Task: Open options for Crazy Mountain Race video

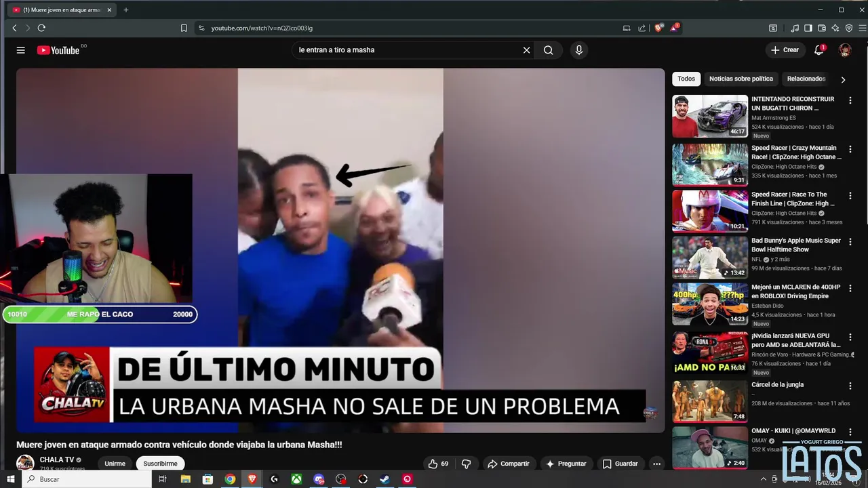Action: click(x=850, y=149)
